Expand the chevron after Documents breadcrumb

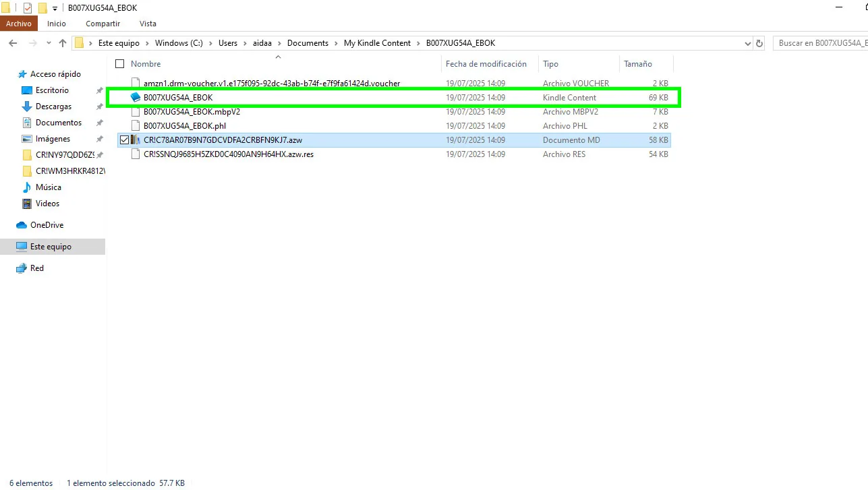pyautogui.click(x=336, y=43)
